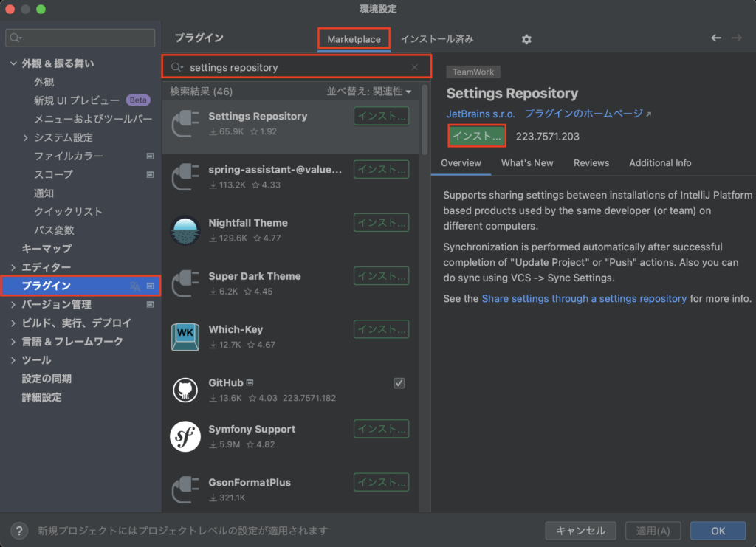This screenshot has width=756, height=547.
Task: Select 設定の同期 in the settings tree
Action: [47, 379]
